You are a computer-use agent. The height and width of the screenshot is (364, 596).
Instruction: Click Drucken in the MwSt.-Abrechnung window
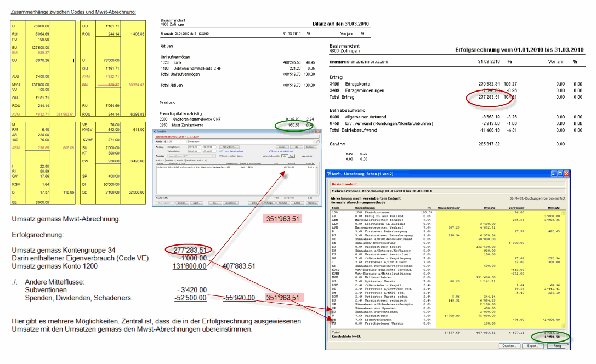[510, 346]
